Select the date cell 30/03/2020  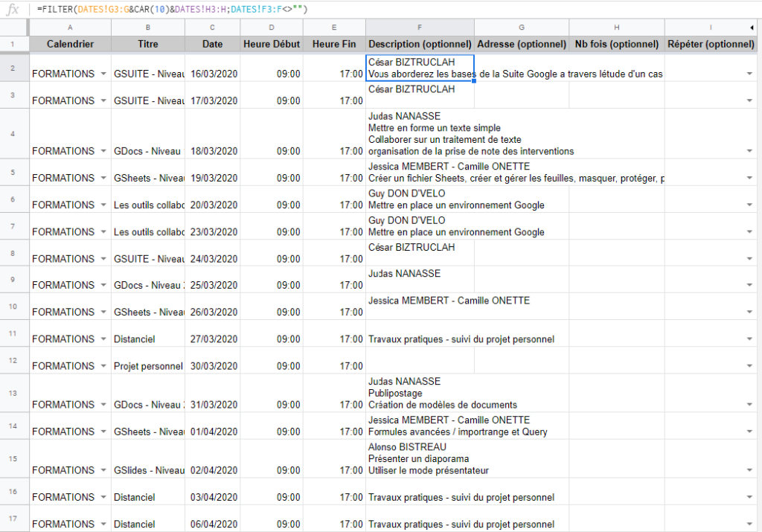click(x=212, y=360)
